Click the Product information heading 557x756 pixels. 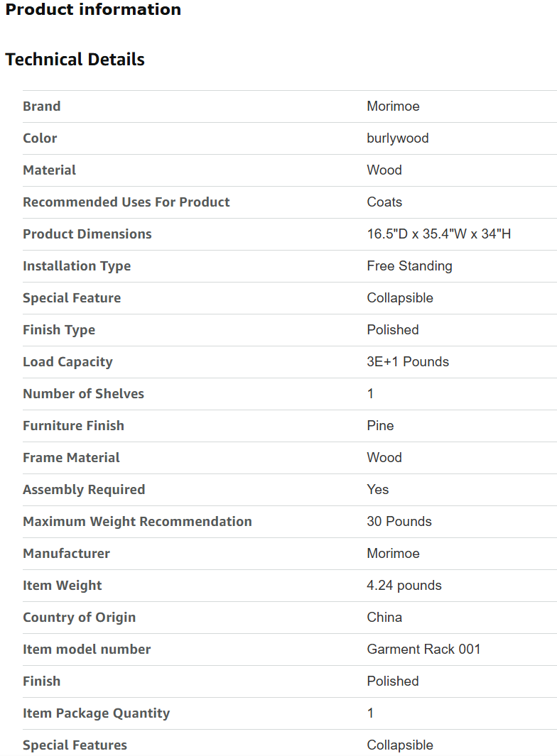click(93, 9)
